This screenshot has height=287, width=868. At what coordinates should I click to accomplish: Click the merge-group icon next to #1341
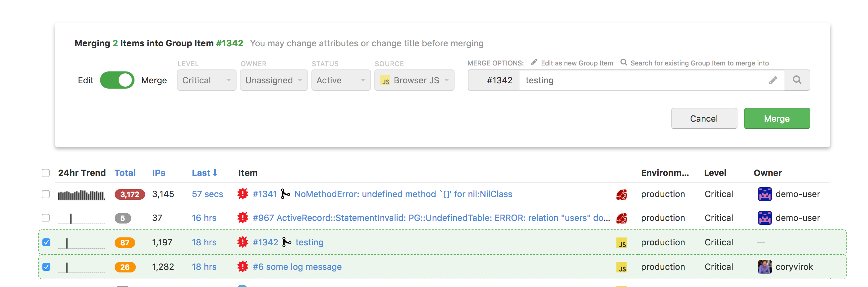point(285,194)
